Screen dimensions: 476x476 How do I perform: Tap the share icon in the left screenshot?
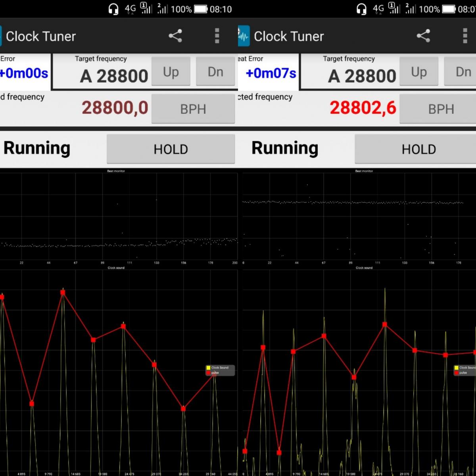click(175, 36)
